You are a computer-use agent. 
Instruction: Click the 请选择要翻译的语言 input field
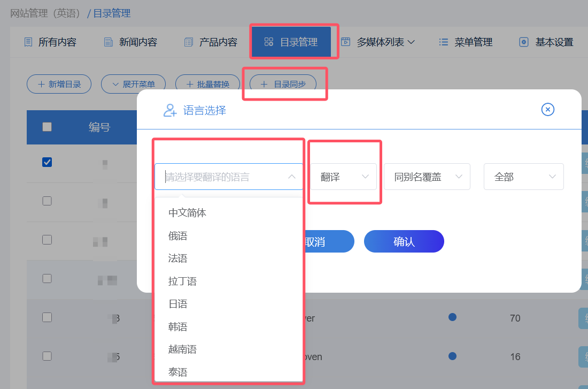(225, 177)
